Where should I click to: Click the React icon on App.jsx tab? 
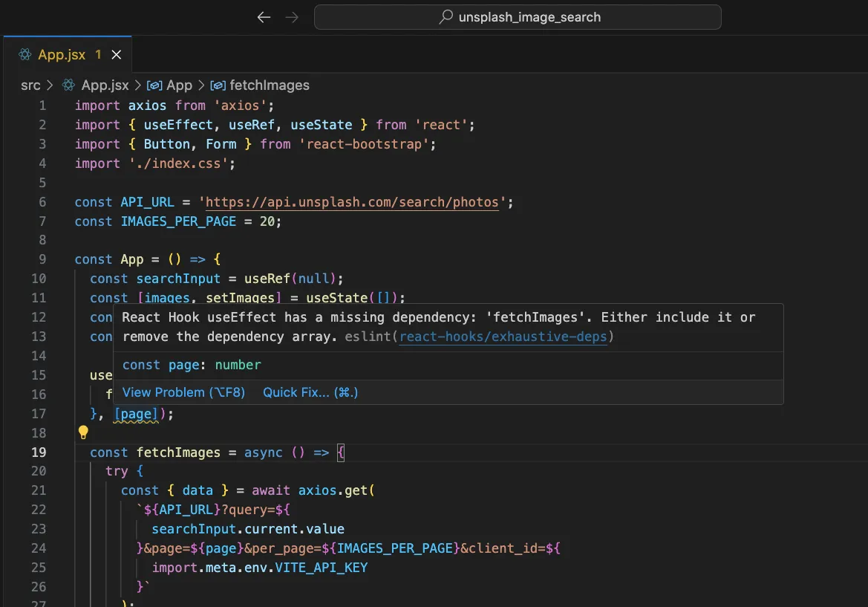pos(25,55)
